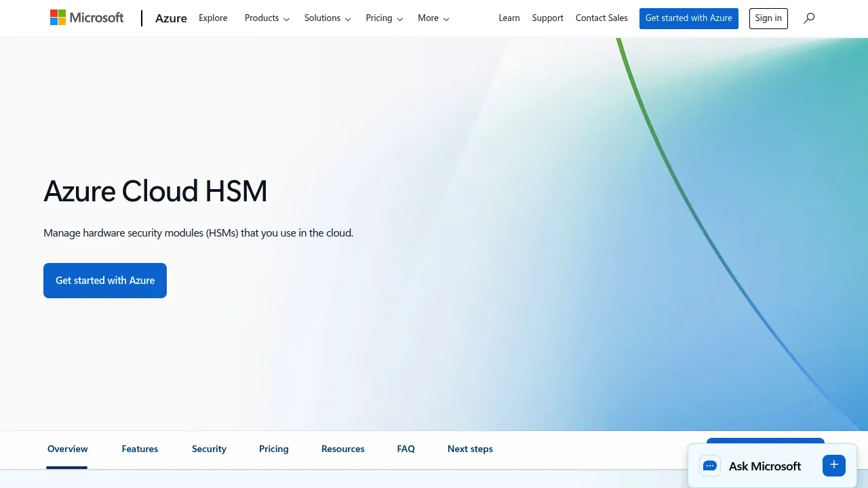Click the Microsoft logo

[87, 18]
